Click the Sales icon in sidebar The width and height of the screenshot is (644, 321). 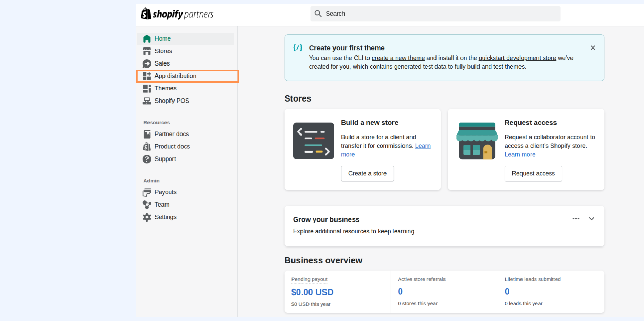(147, 63)
